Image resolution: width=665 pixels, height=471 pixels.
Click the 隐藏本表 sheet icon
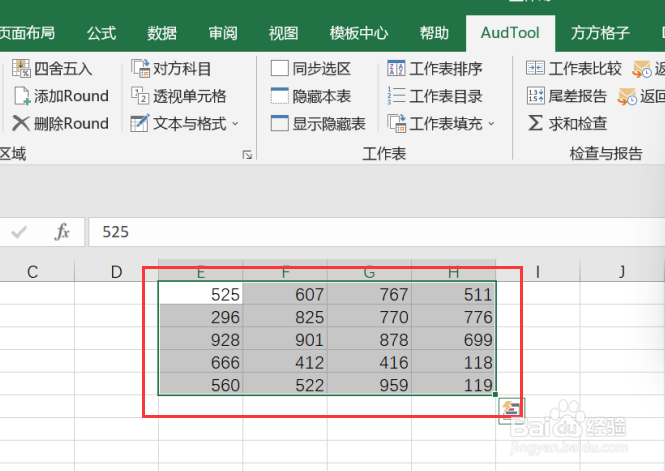click(x=279, y=96)
